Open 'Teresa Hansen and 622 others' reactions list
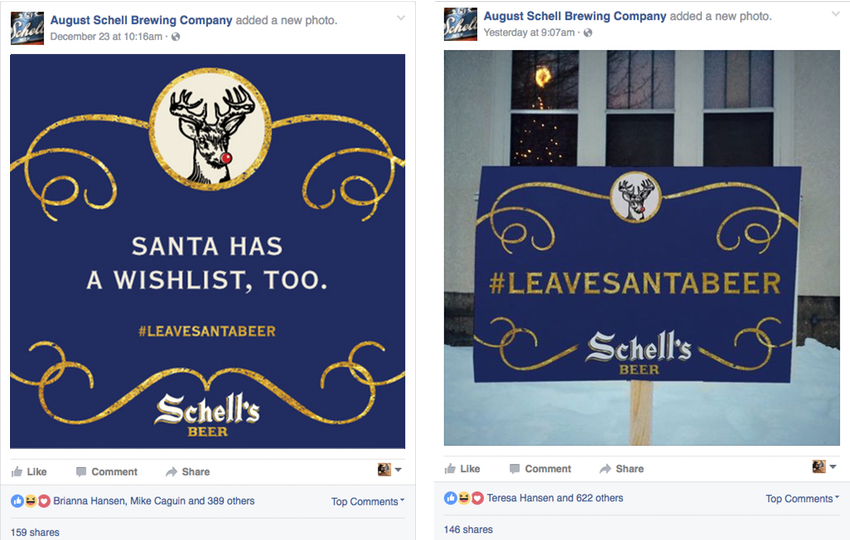Image resolution: width=850 pixels, height=540 pixels. [x=555, y=498]
